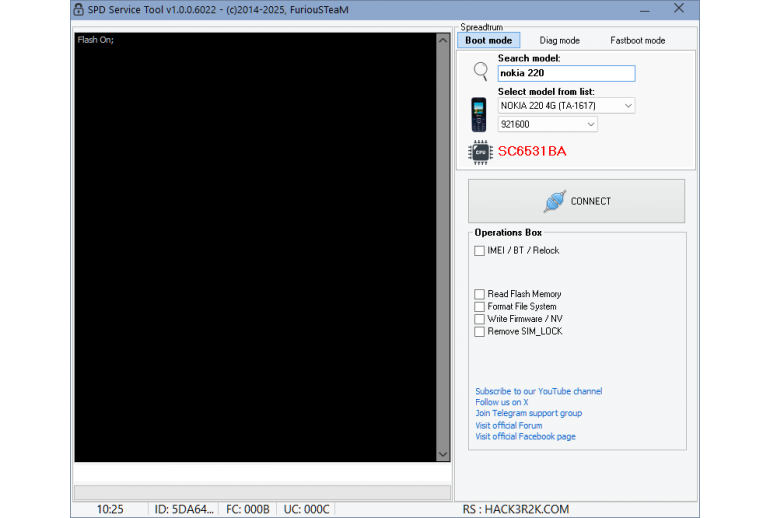Check the Format File System option

(479, 307)
